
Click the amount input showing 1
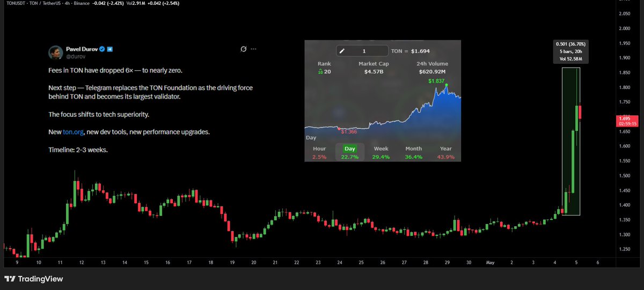[362, 51]
